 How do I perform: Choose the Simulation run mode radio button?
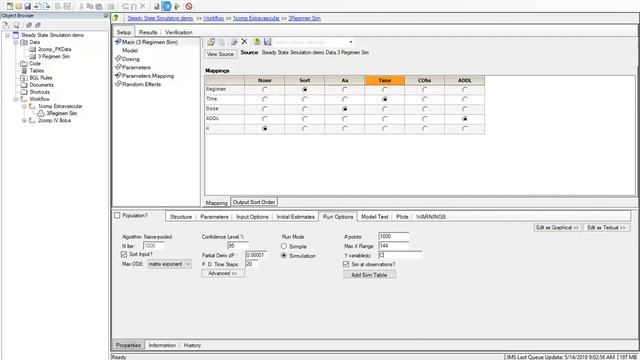(x=284, y=256)
